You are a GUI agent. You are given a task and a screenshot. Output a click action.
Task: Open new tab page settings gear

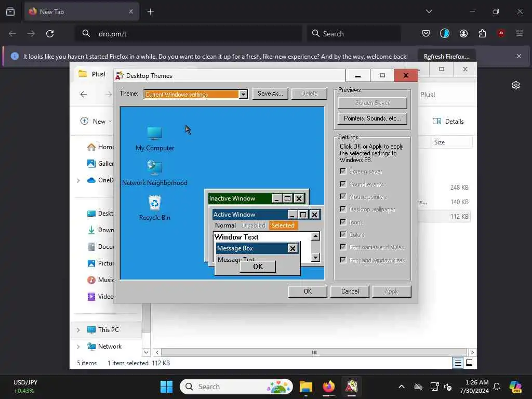tap(516, 85)
